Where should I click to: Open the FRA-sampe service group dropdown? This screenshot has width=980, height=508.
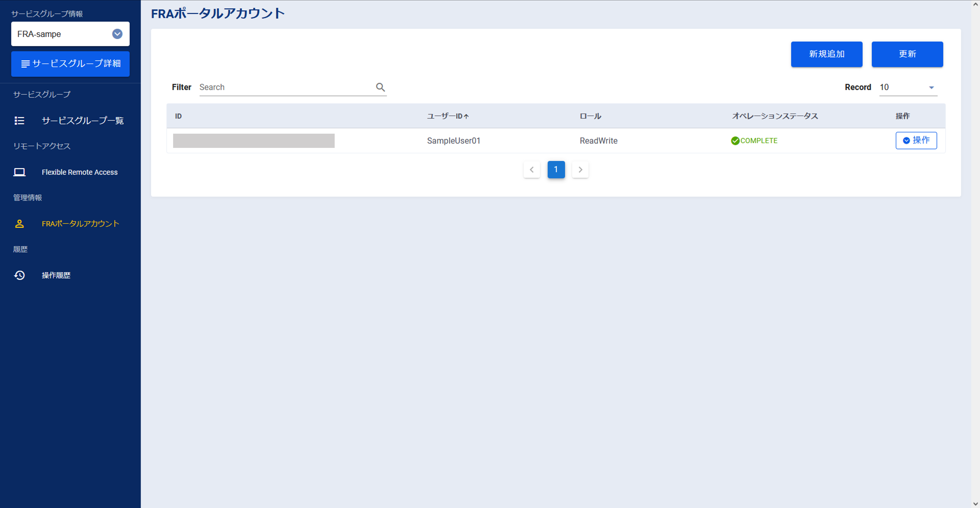click(117, 34)
